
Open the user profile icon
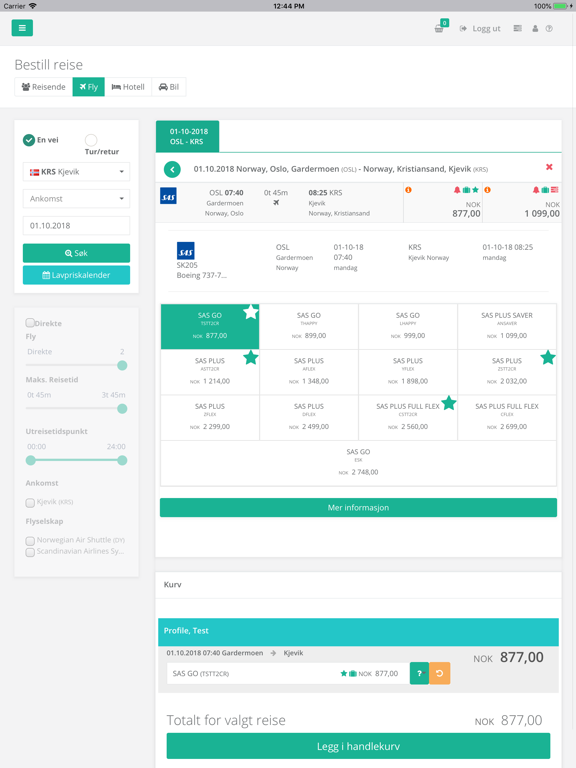click(x=535, y=28)
